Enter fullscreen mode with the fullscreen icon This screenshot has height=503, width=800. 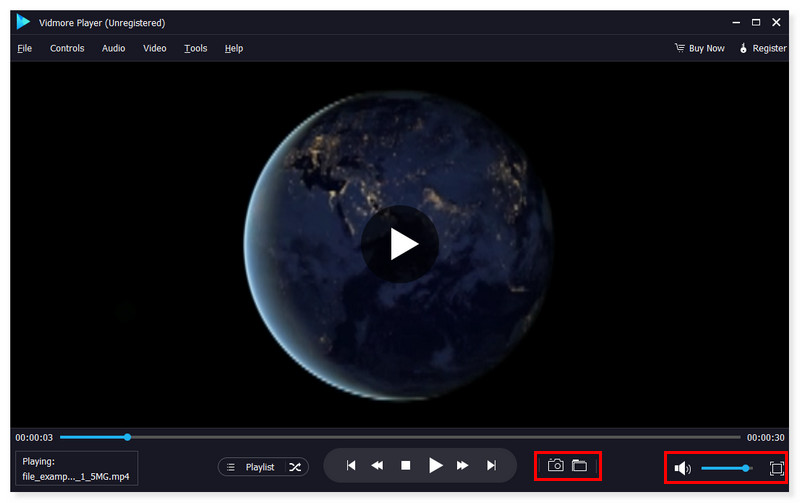(777, 468)
